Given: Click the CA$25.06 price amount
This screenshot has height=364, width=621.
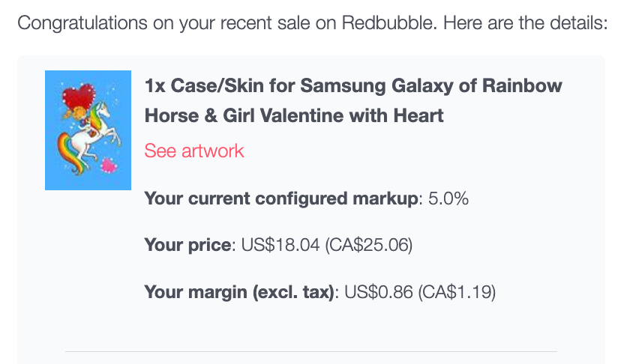Looking at the screenshot, I should (x=368, y=246).
